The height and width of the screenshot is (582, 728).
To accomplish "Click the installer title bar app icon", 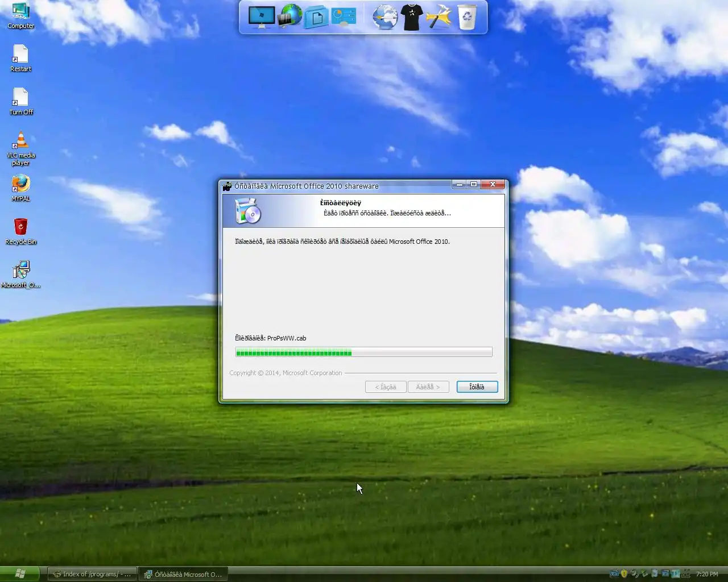I will 227,186.
